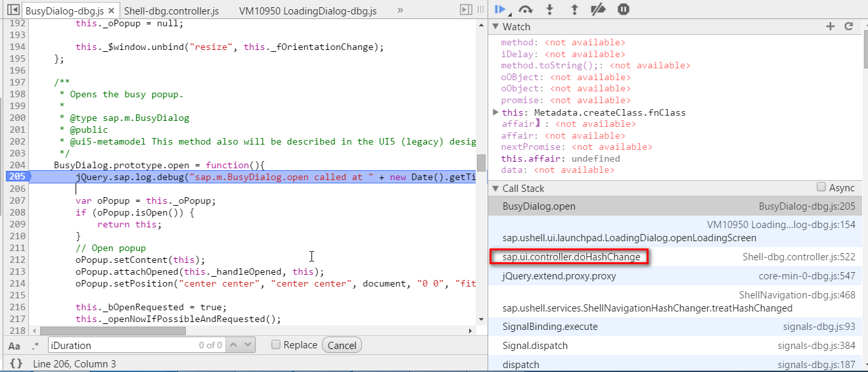Cancel the search bar
868x372 pixels.
click(x=342, y=345)
